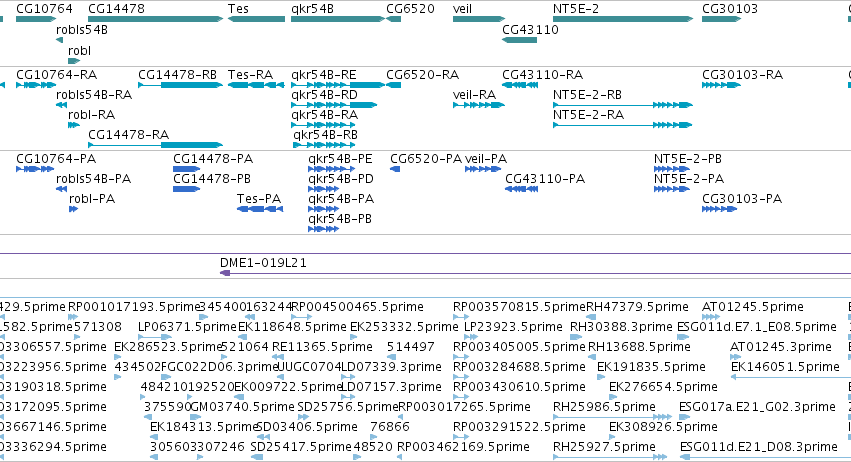
Task: Open transcript Tes-RA
Action: tap(250, 74)
